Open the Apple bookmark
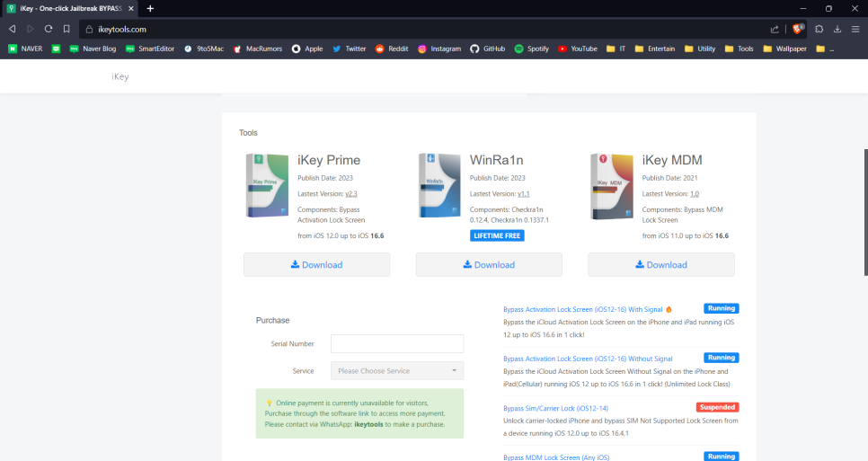The height and width of the screenshot is (461, 868). coord(307,49)
